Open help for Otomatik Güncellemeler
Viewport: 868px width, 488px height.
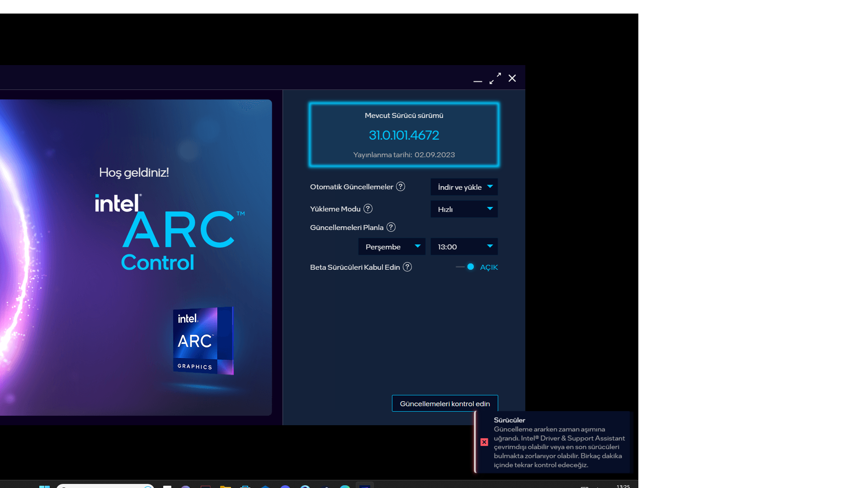point(401,187)
